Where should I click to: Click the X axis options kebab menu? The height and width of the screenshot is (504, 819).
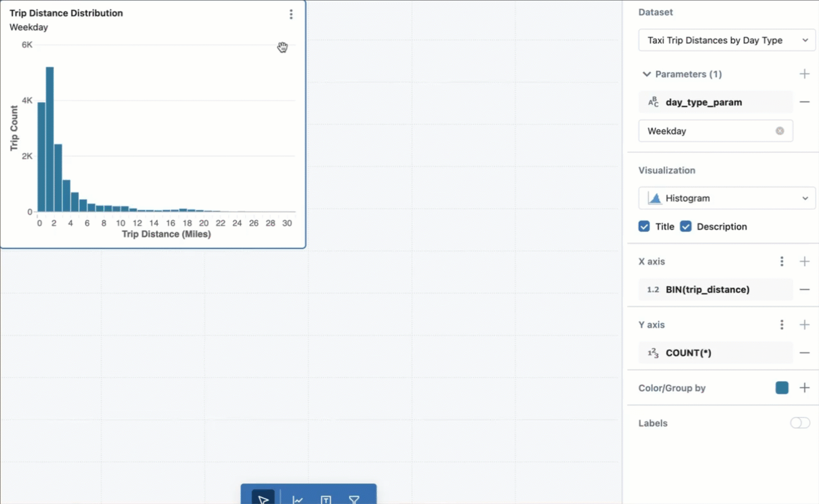[x=781, y=262]
